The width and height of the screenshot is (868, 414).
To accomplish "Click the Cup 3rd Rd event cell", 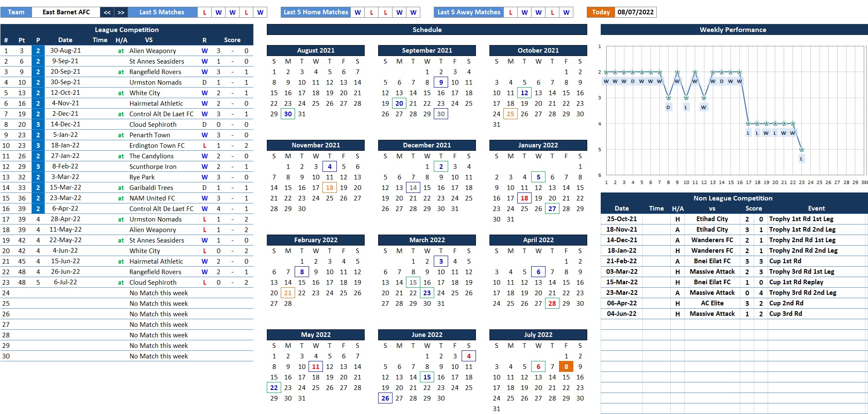I will click(x=785, y=314).
